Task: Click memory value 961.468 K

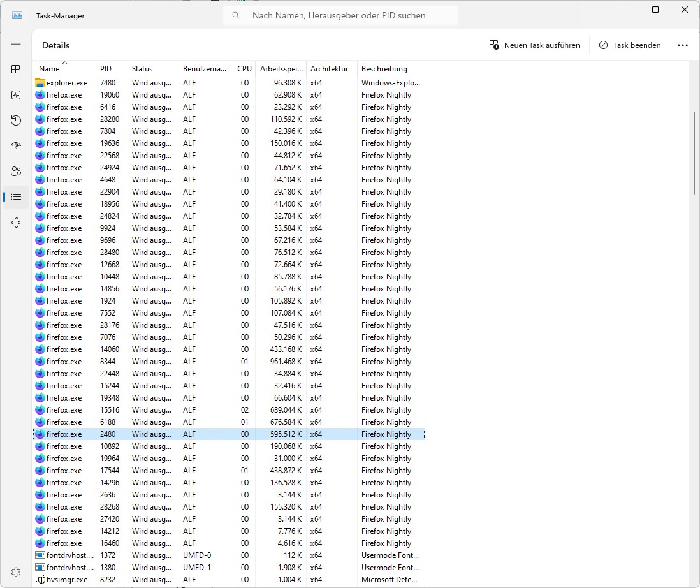Action: pos(286,361)
